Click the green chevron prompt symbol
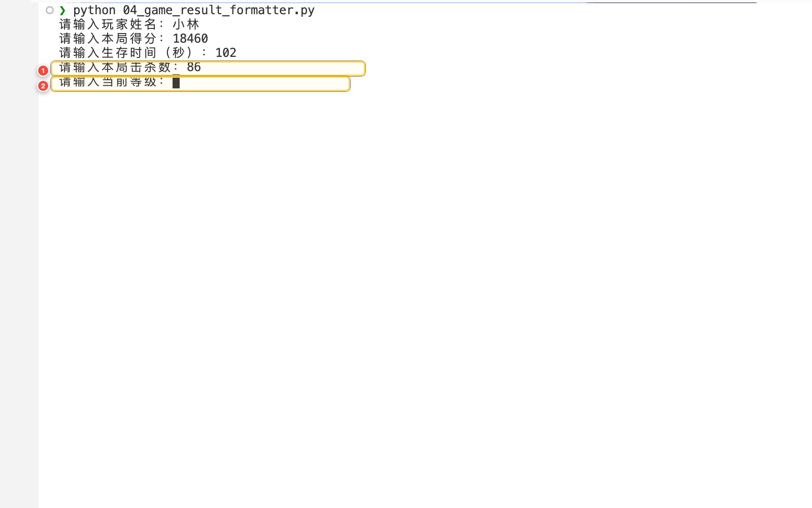 point(62,10)
